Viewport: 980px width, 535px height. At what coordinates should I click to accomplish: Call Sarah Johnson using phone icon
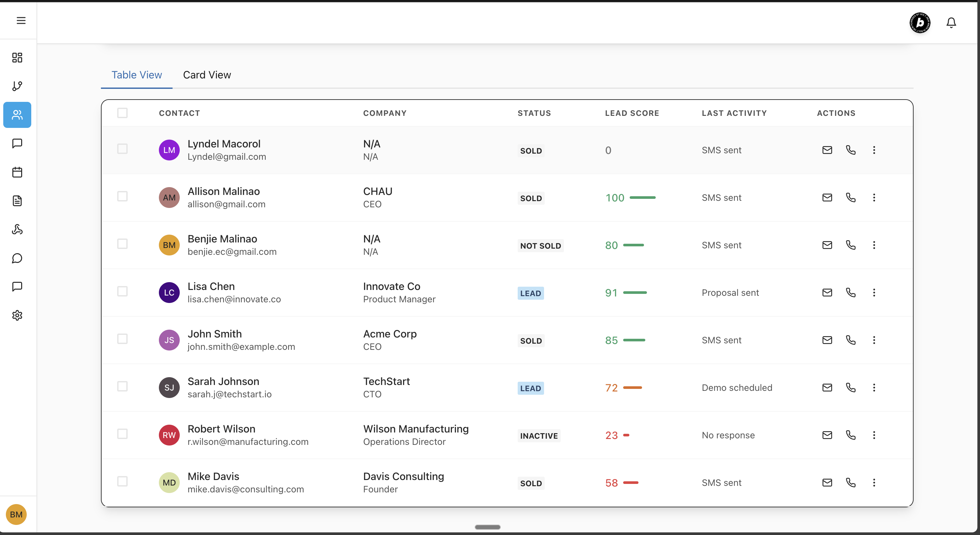point(851,388)
